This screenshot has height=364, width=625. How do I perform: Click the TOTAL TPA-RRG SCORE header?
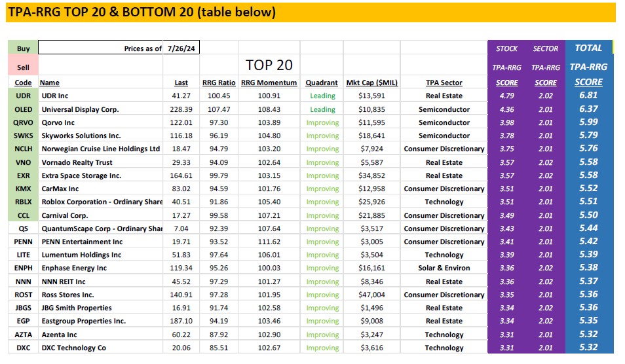589,65
